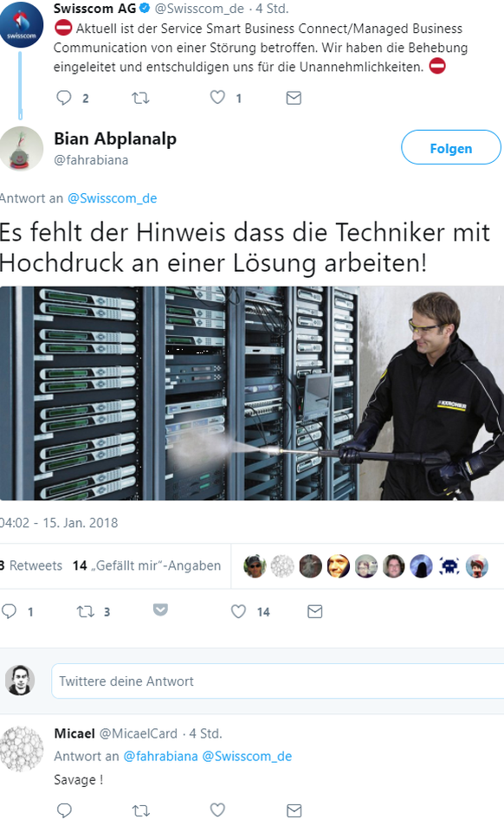Like Micael's 'Savage !' reply
Screen dimensions: 504x826
[217, 810]
